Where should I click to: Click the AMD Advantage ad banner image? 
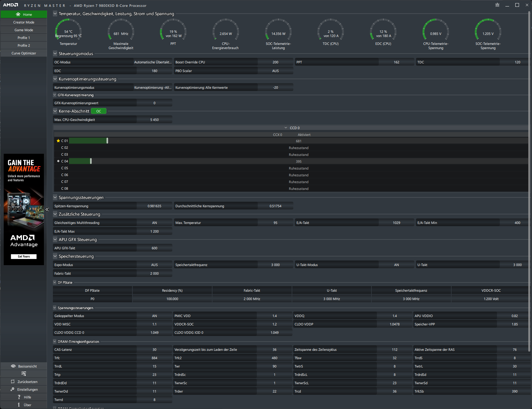coord(24,209)
